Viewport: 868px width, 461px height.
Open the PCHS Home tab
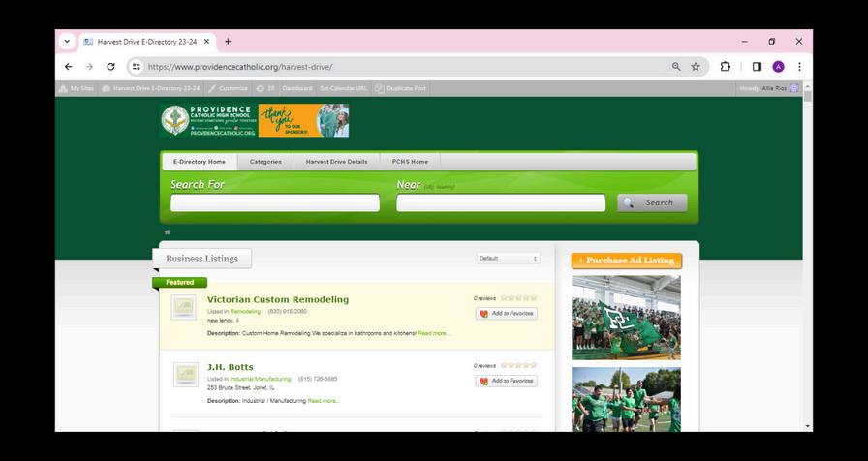pyautogui.click(x=410, y=162)
